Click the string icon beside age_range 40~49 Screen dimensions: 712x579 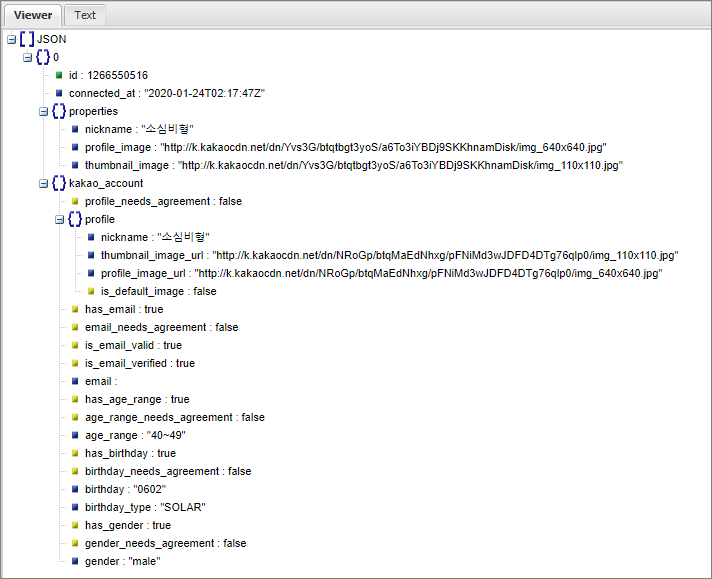pyautogui.click(x=75, y=435)
